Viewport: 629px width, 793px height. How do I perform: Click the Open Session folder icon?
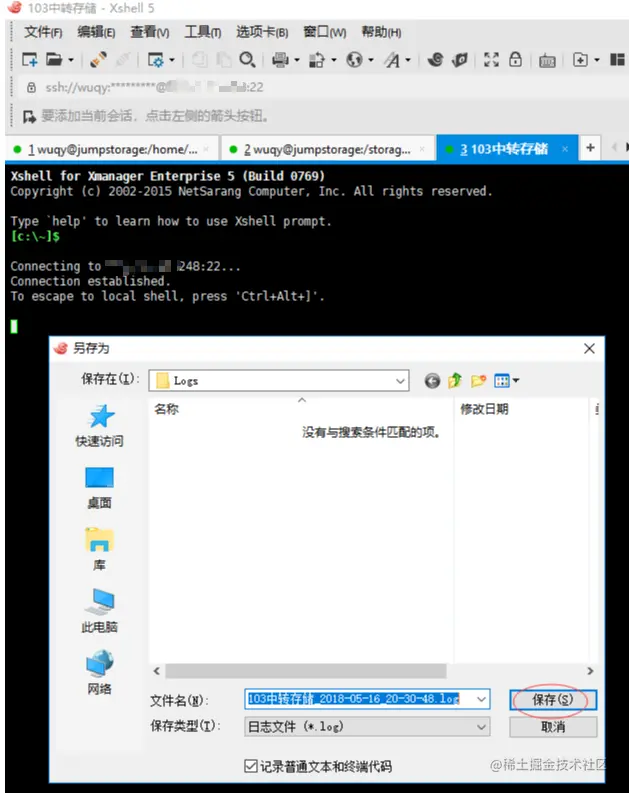tap(54, 60)
